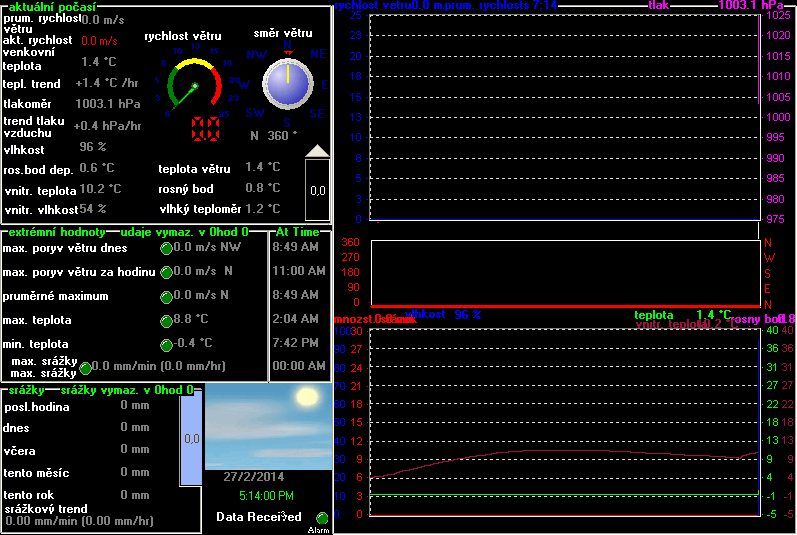Click the tlak 1003.1 hPa graph label
This screenshot has width=797, height=535.
(716, 6)
